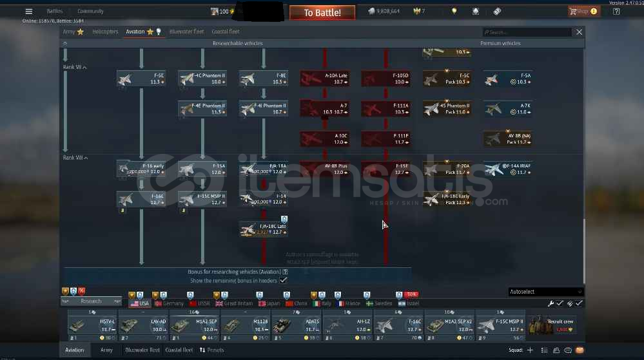Select the F-14A IRIAF premium card
This screenshot has height=360, width=644.
508,169
